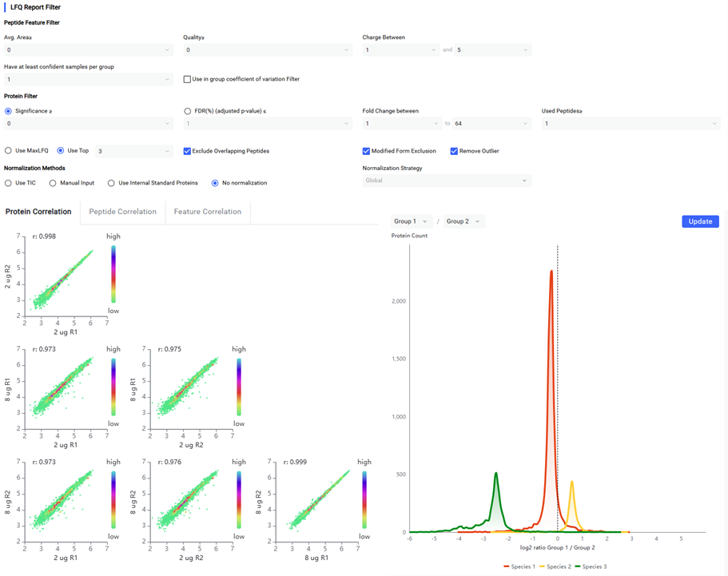The width and height of the screenshot is (728, 576).
Task: Switch to the Peptide Correlation tab
Action: pyautogui.click(x=122, y=212)
